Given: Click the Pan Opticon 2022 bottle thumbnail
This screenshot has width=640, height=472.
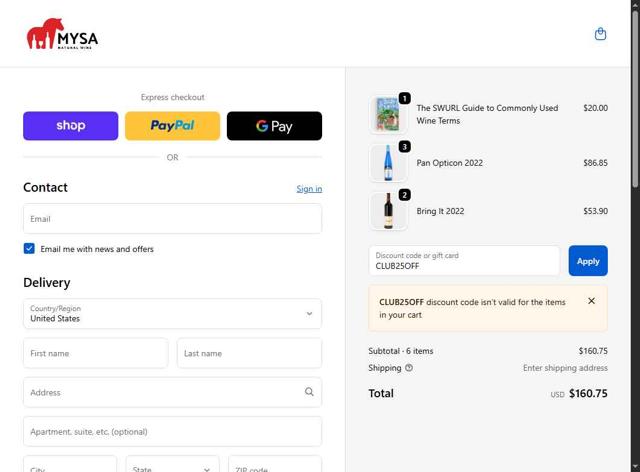Looking at the screenshot, I should [388, 163].
